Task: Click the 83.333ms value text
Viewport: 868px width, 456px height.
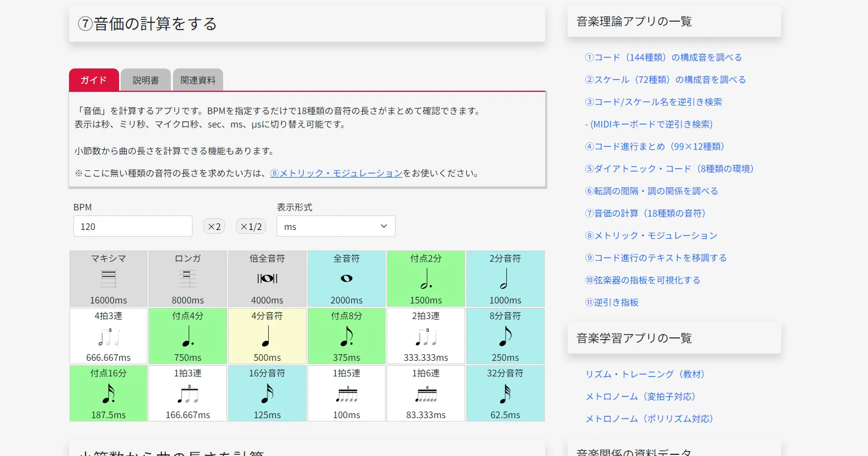Action: [x=426, y=415]
